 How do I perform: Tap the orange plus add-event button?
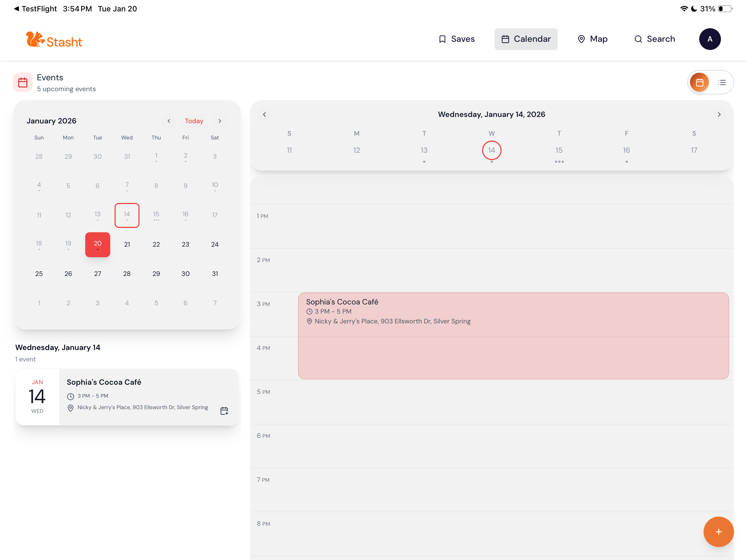click(x=718, y=531)
